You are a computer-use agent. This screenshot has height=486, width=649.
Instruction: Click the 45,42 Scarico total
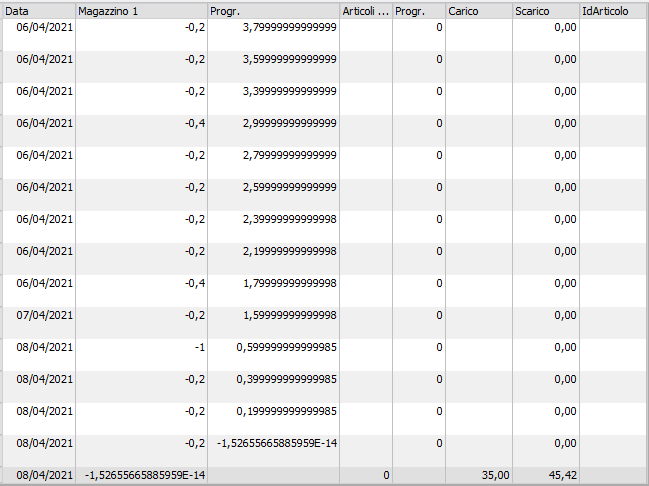click(546, 475)
